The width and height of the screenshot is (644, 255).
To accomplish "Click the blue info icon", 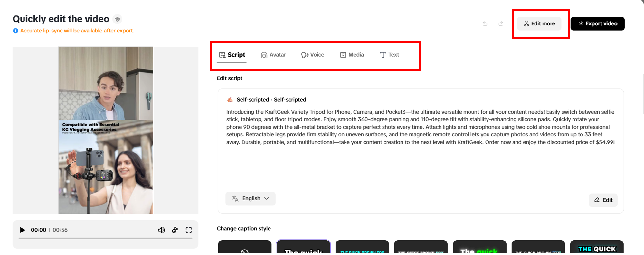I will click(x=15, y=31).
